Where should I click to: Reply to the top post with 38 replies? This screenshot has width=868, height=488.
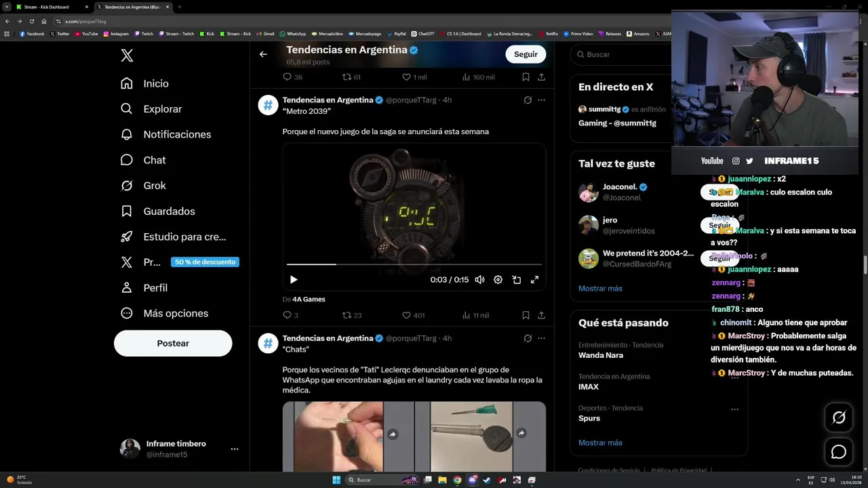point(292,77)
